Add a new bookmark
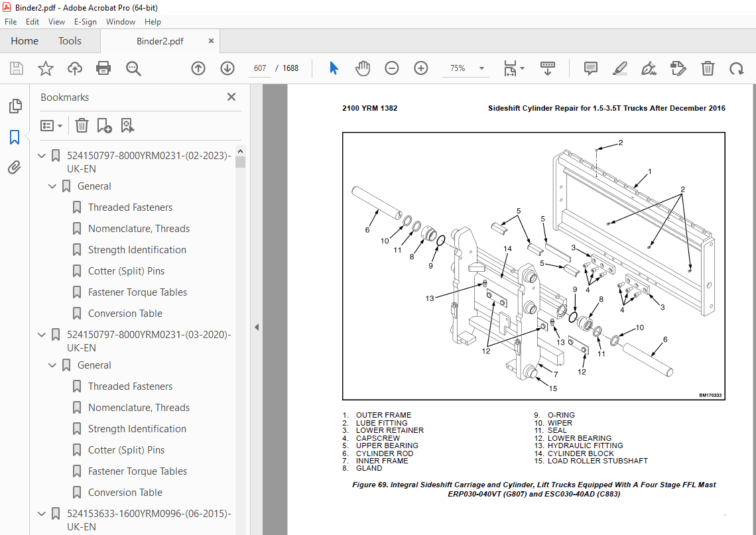 [104, 126]
